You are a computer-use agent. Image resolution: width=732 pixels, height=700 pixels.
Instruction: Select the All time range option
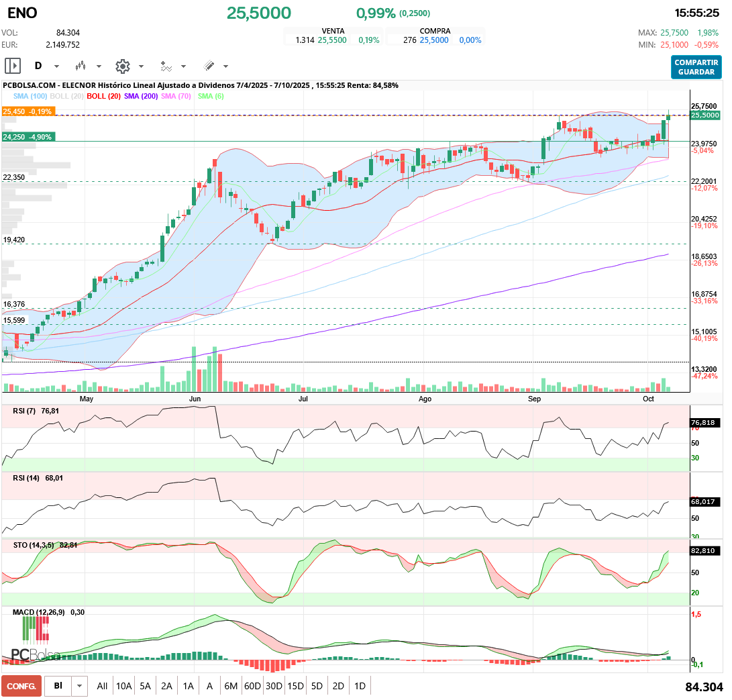click(x=102, y=686)
